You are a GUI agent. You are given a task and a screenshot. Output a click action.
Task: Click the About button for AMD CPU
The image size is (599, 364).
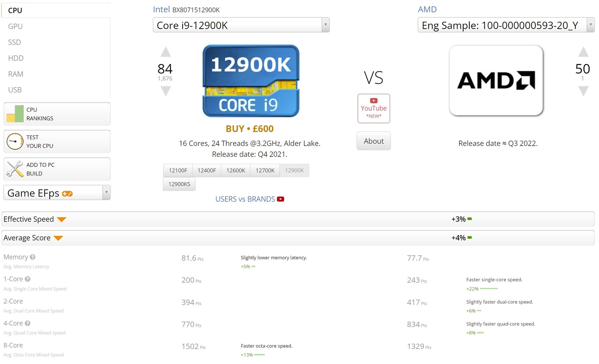373,141
